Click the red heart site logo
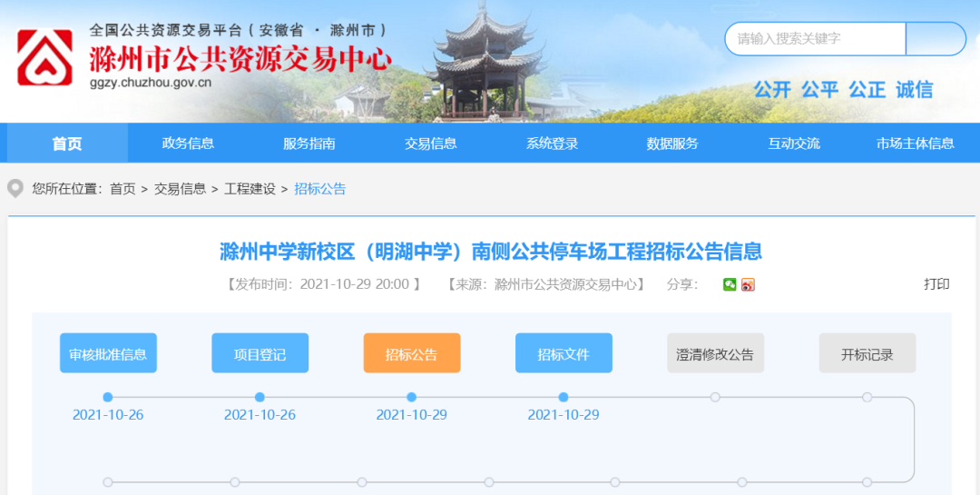Image resolution: width=980 pixels, height=495 pixels. point(45,58)
